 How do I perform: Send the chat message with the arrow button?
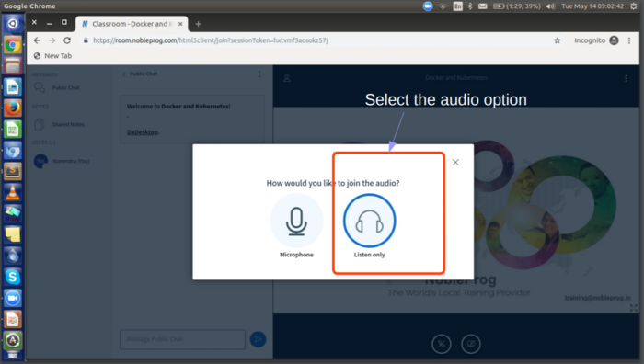[258, 339]
